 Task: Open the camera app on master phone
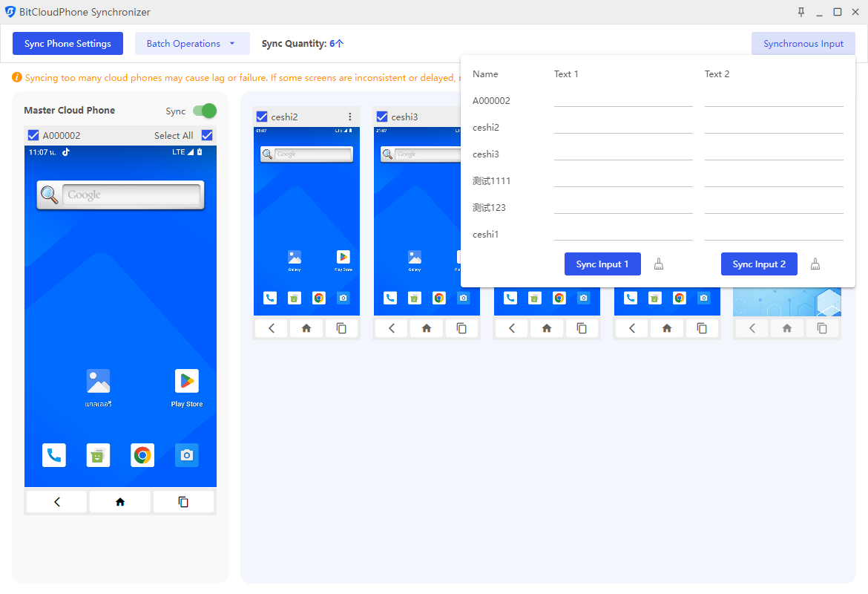click(x=187, y=455)
